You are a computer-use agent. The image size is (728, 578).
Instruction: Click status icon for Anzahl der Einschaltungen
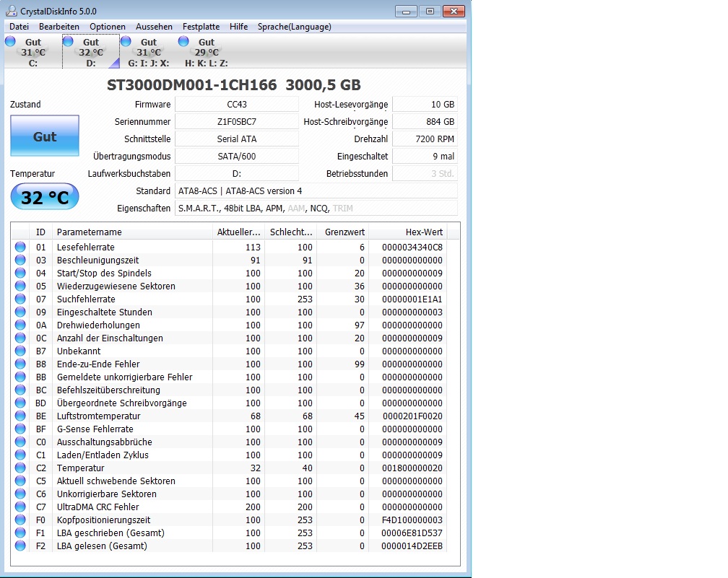20,338
